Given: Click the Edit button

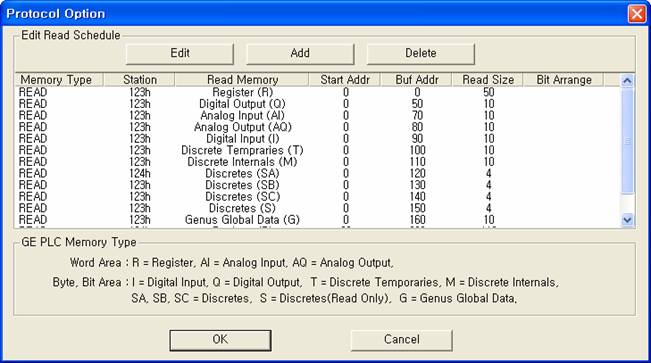Looking at the screenshot, I should [180, 54].
